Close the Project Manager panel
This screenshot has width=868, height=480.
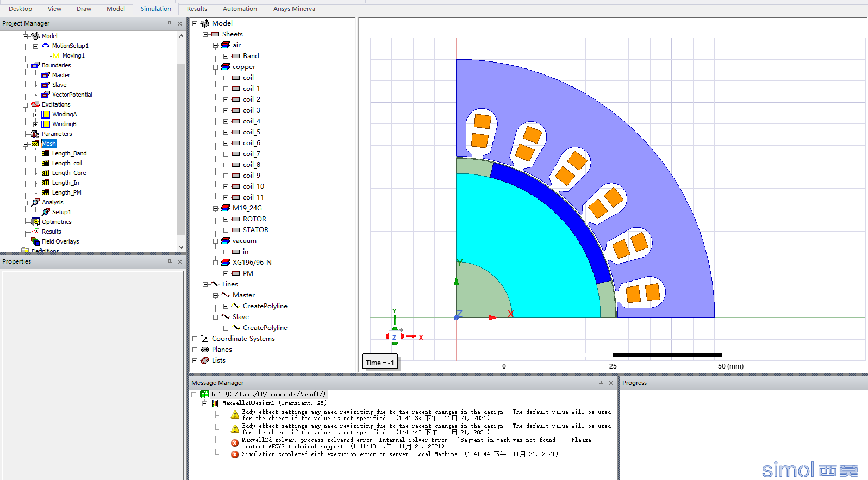(180, 23)
